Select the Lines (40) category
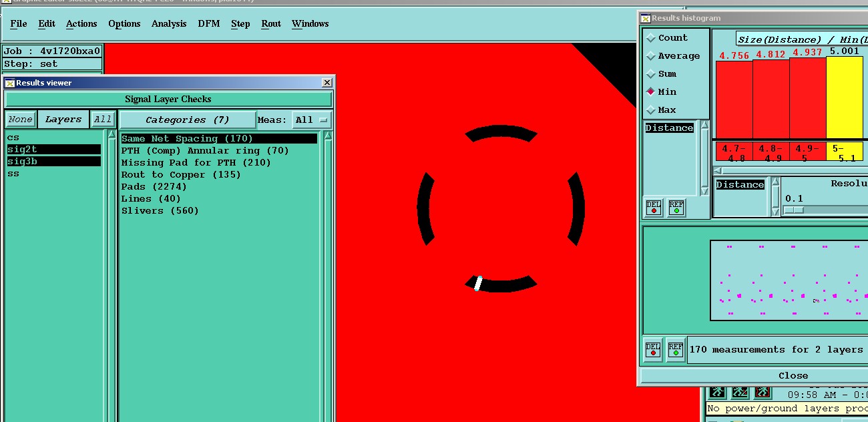The image size is (868, 422). (x=151, y=199)
